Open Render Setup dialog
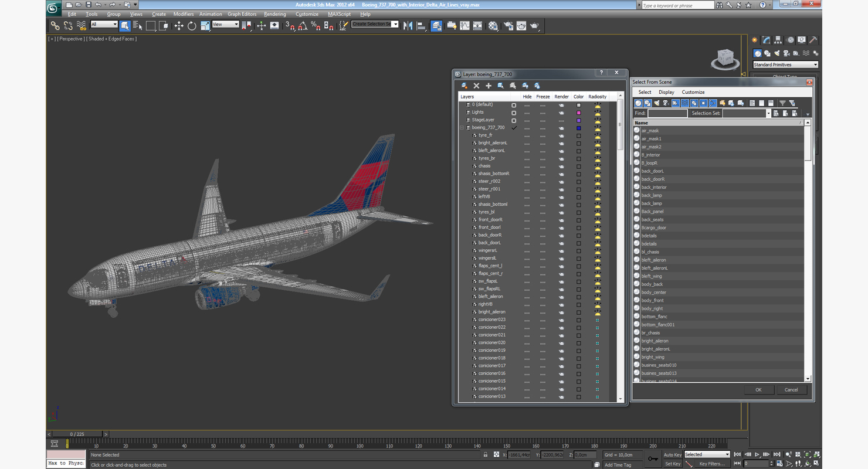 click(508, 26)
